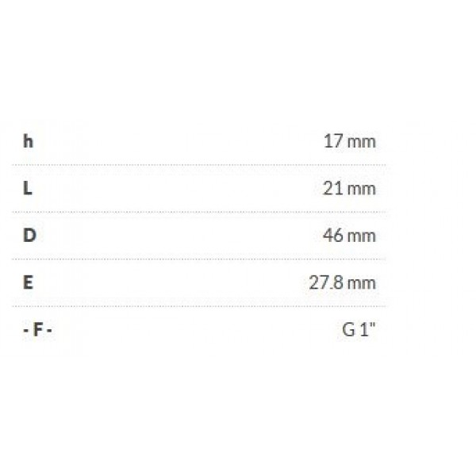Select the 46 mm value
Viewport: 476px width, 476px height.
[x=349, y=236]
